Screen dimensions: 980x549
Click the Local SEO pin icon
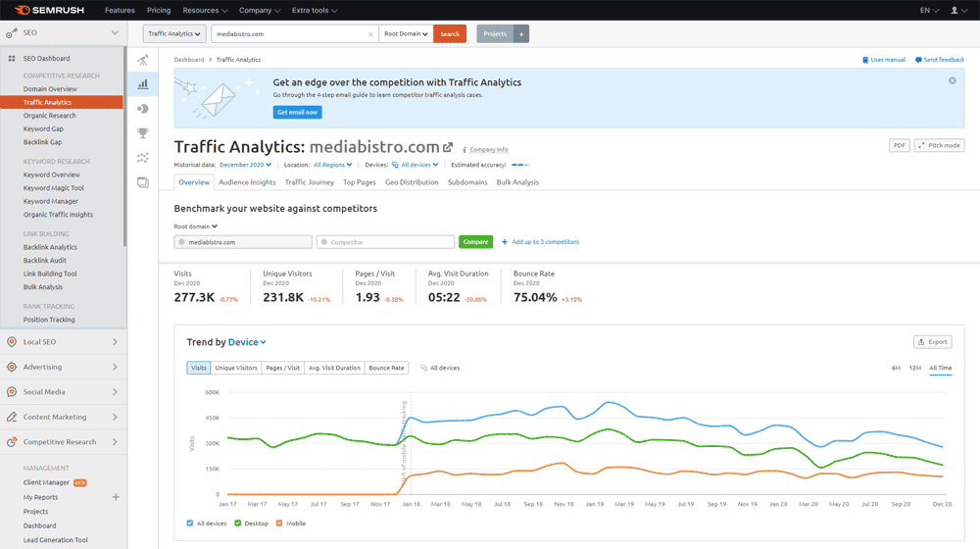[11, 341]
